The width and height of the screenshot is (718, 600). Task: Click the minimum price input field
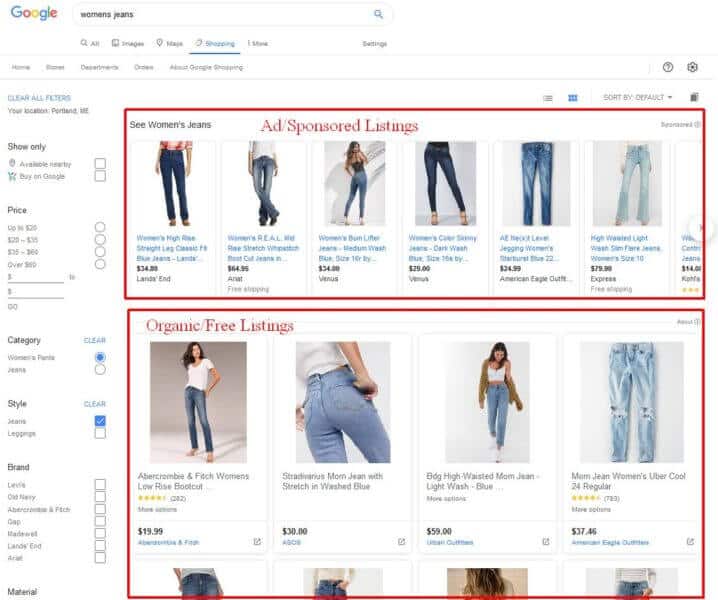[x=36, y=278]
